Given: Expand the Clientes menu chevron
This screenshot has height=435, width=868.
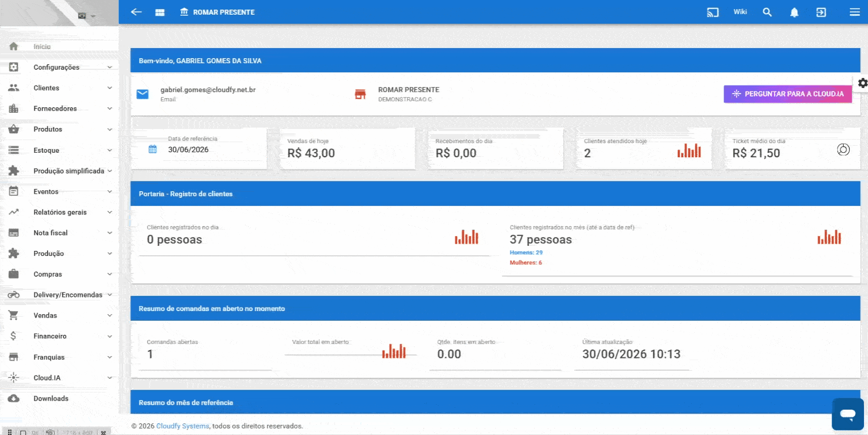Looking at the screenshot, I should pyautogui.click(x=110, y=88).
